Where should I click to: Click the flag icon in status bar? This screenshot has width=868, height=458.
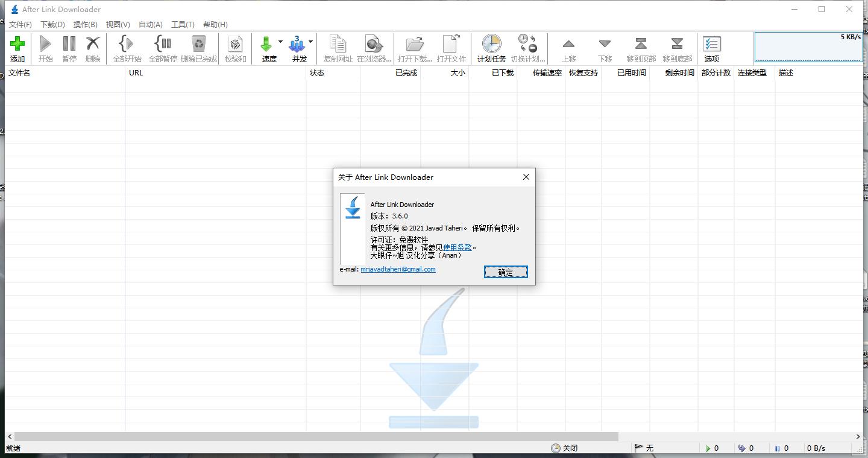pos(638,448)
